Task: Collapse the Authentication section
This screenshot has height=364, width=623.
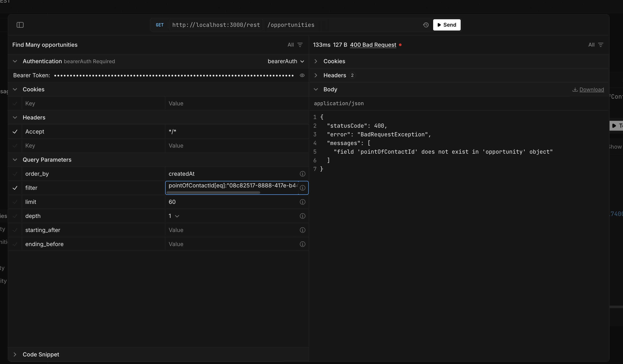Action: coord(15,61)
